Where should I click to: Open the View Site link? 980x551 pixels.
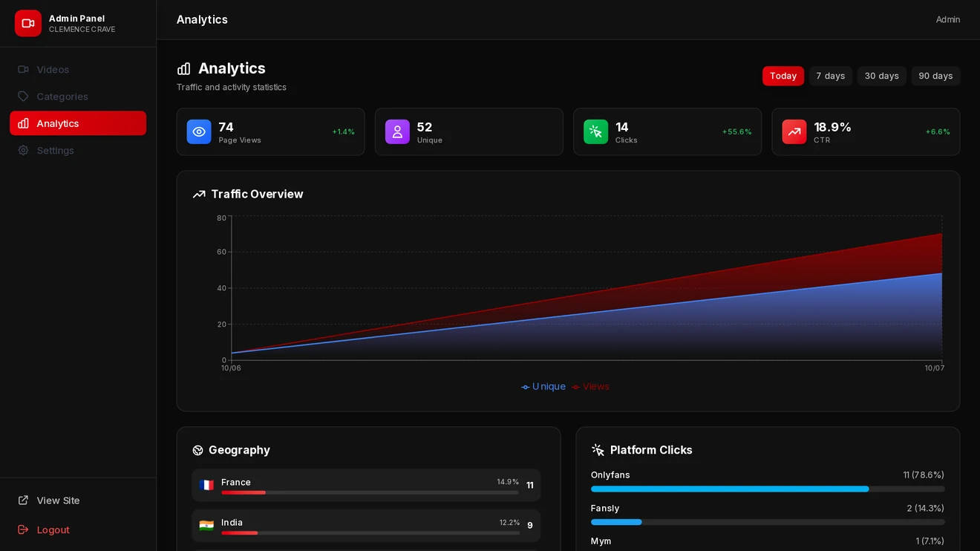pos(78,501)
